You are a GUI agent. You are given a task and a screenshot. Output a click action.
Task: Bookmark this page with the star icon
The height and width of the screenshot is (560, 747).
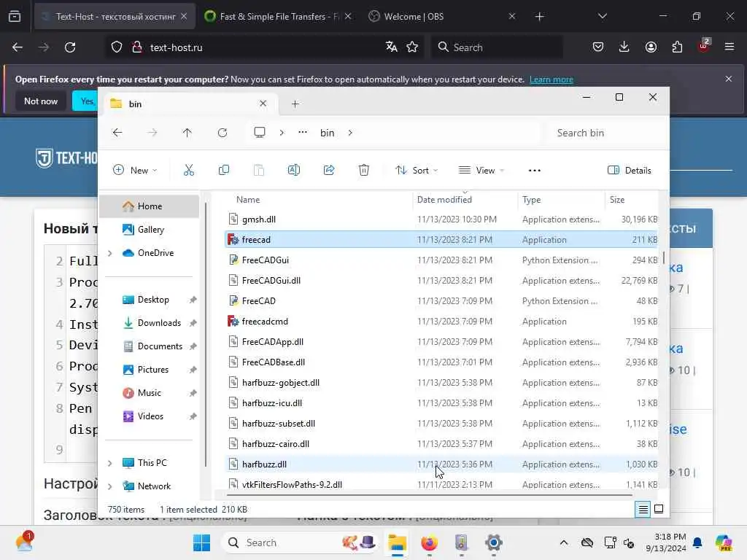pyautogui.click(x=412, y=47)
